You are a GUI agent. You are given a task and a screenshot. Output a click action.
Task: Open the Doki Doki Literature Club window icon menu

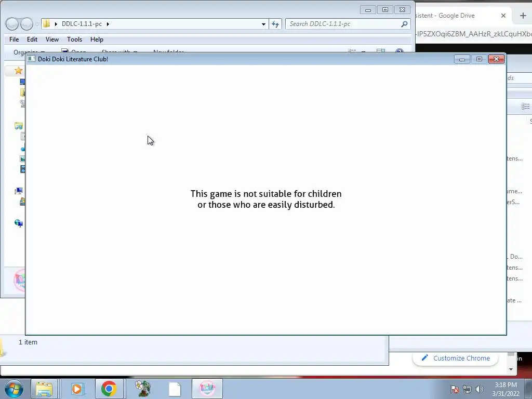coord(31,59)
